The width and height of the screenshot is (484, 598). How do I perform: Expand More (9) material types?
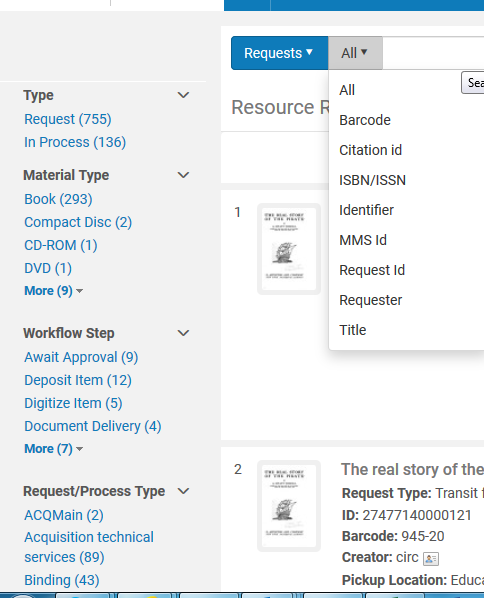pyautogui.click(x=53, y=291)
